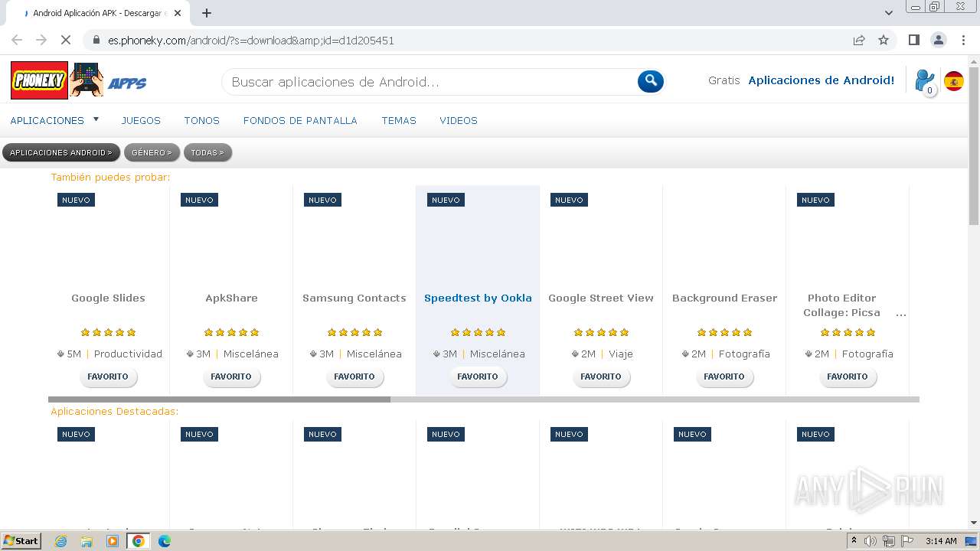The image size is (980, 551).
Task: Open the GÉNERO filter dropdown
Action: tap(152, 152)
